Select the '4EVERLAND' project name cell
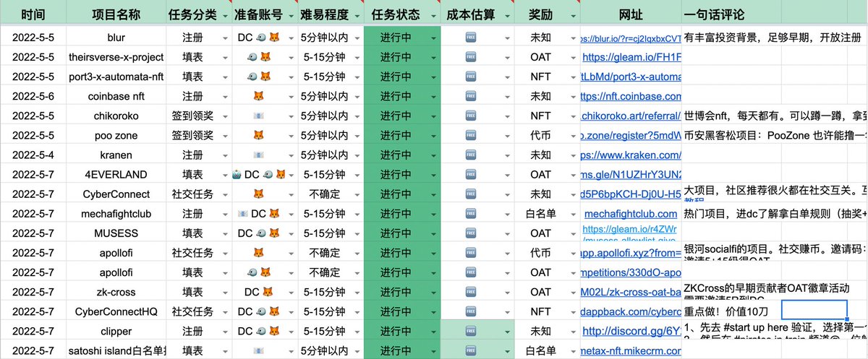Screen dimensions: 868x359 coord(116,174)
